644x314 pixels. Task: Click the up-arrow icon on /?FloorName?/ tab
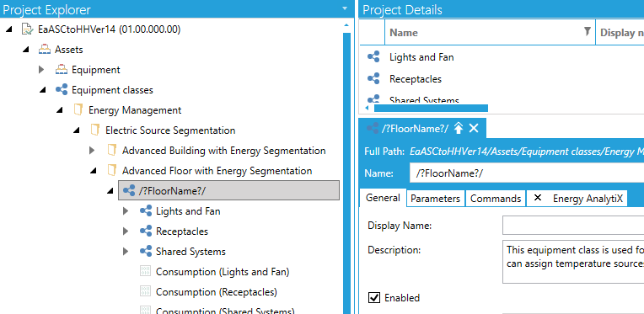click(459, 129)
